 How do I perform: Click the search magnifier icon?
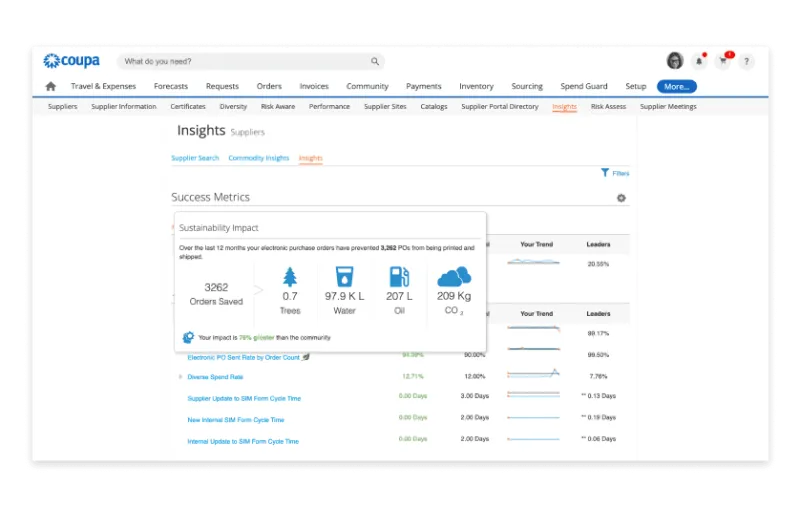coord(375,61)
